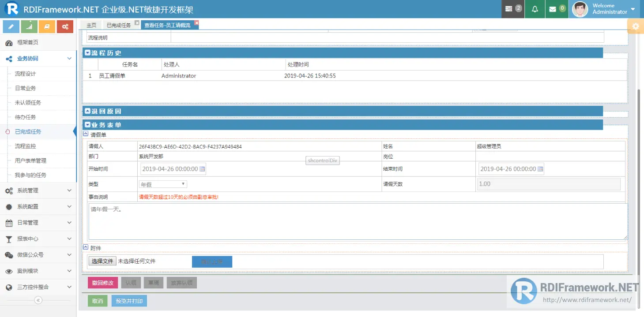Open 日常业务 in the sidebar

26,89
